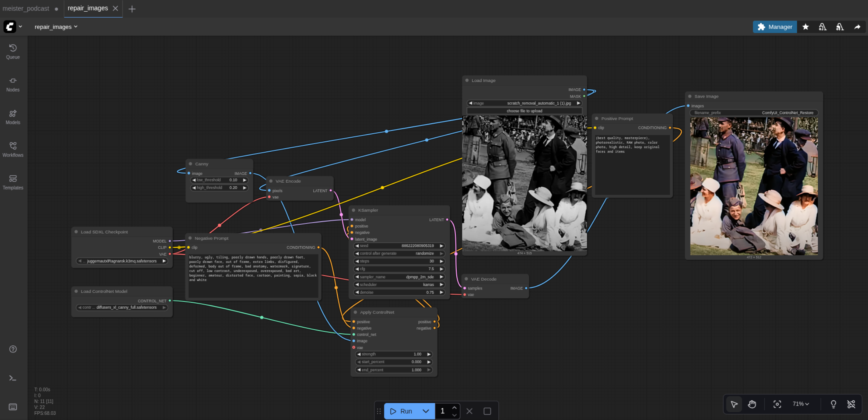
Task: Open a new workflow tab with plus
Action: [x=132, y=9]
